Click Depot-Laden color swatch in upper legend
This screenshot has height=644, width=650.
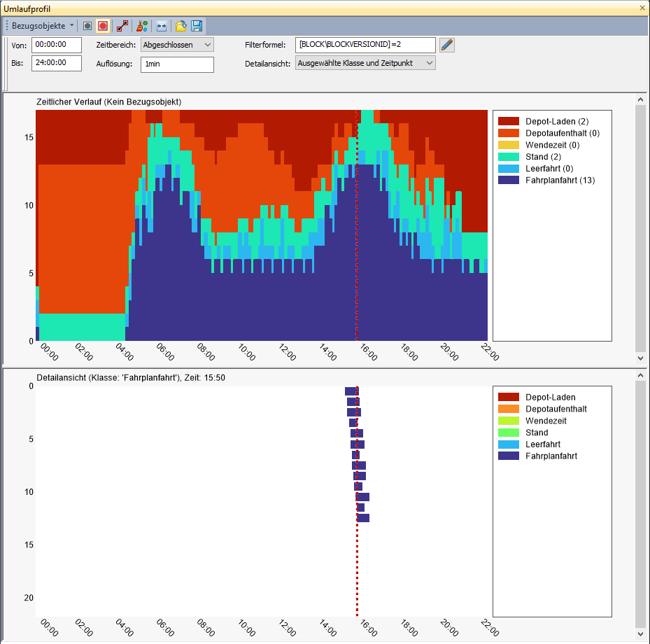pos(509,122)
